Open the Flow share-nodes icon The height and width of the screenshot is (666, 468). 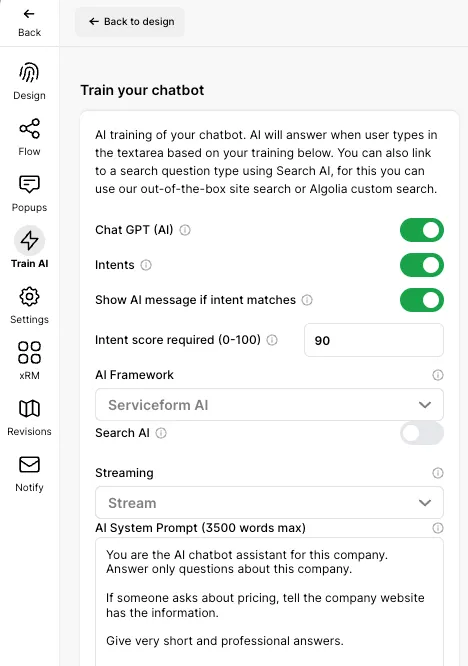coord(29,129)
